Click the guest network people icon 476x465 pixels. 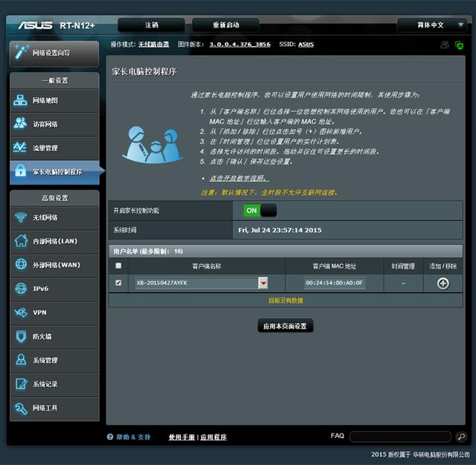[x=20, y=124]
